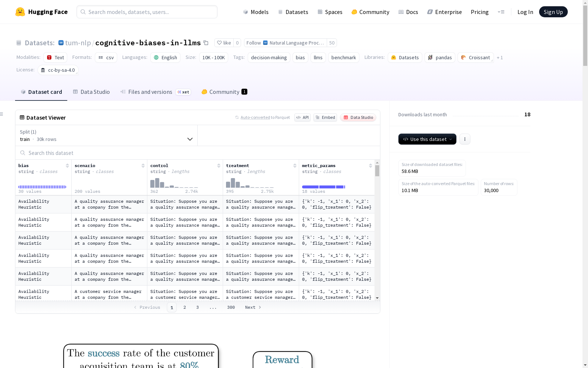The image size is (588, 368).
Task: Click the pandas library tag
Action: (x=440, y=57)
